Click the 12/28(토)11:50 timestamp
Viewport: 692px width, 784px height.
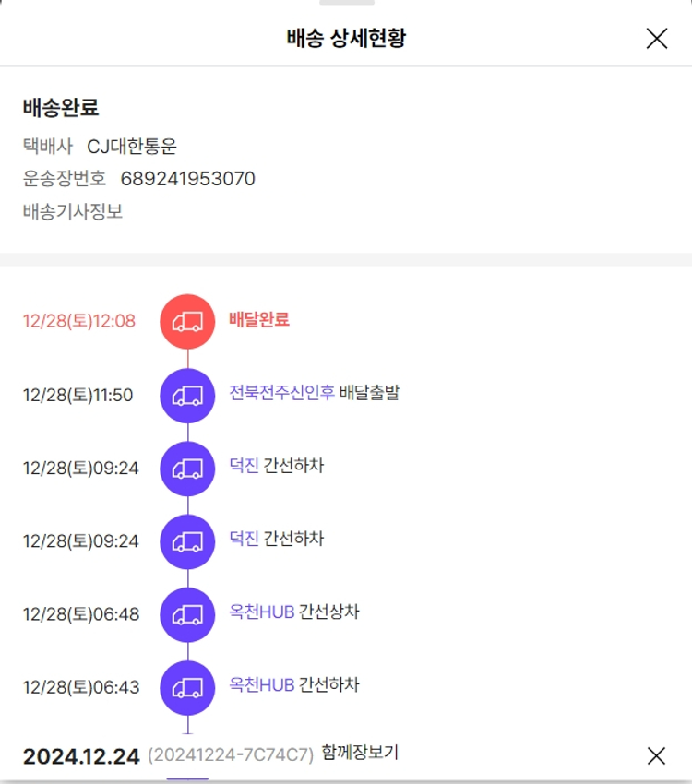[x=78, y=395]
